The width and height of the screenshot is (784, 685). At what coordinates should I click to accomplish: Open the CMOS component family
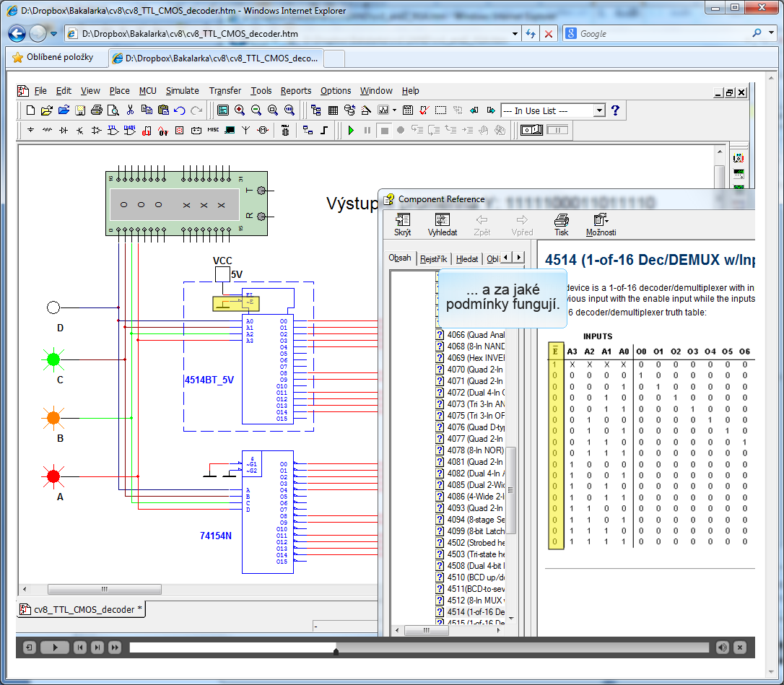pyautogui.click(x=129, y=131)
